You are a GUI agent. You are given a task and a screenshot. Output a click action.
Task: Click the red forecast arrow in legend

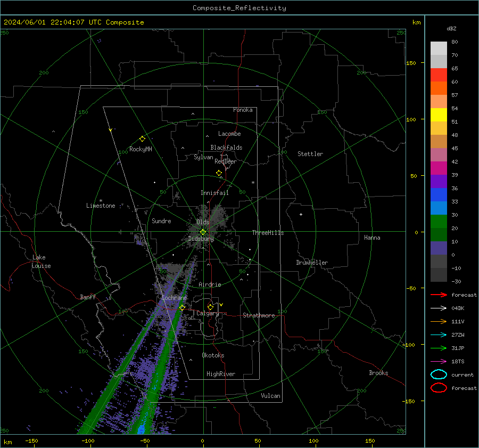[439, 295]
